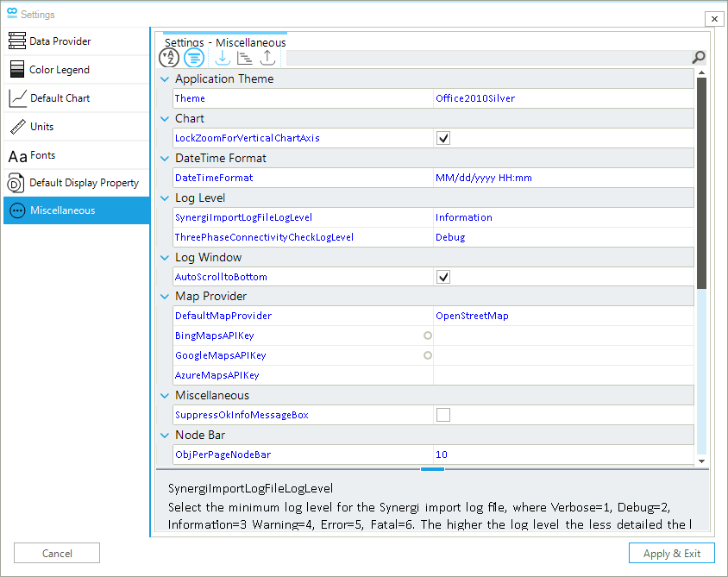Click the hierarchy tree toolbar icon
728x577 pixels.
[245, 58]
